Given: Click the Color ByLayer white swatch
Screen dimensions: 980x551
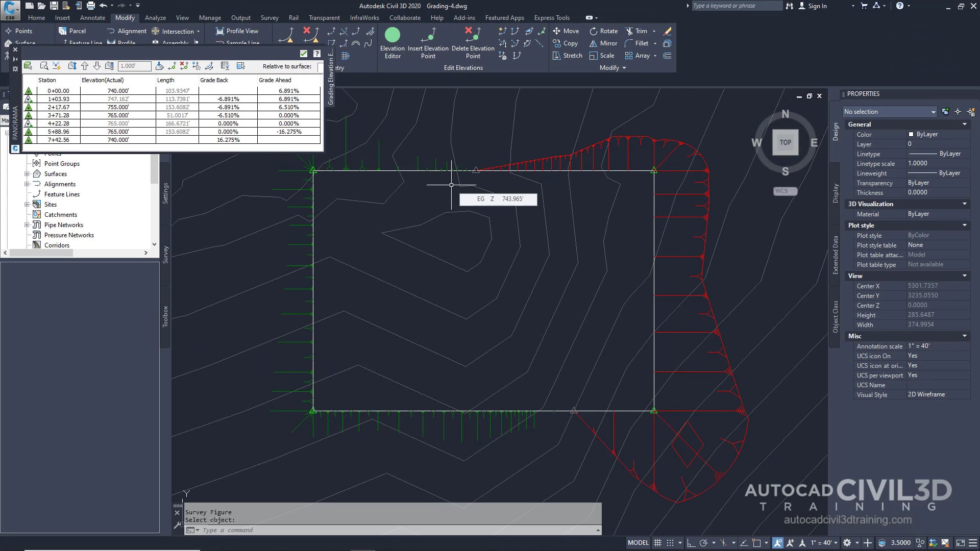Looking at the screenshot, I should (x=911, y=135).
